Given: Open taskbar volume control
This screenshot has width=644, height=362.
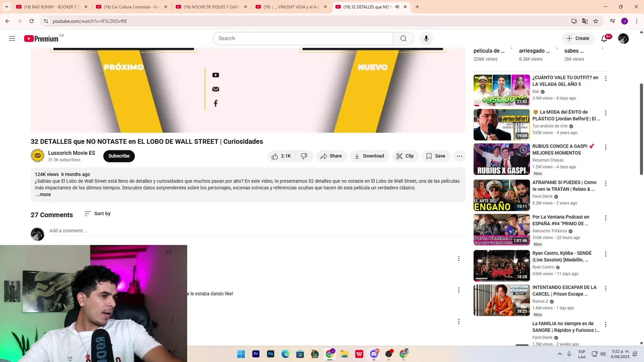Looking at the screenshot, I should click(x=603, y=354).
